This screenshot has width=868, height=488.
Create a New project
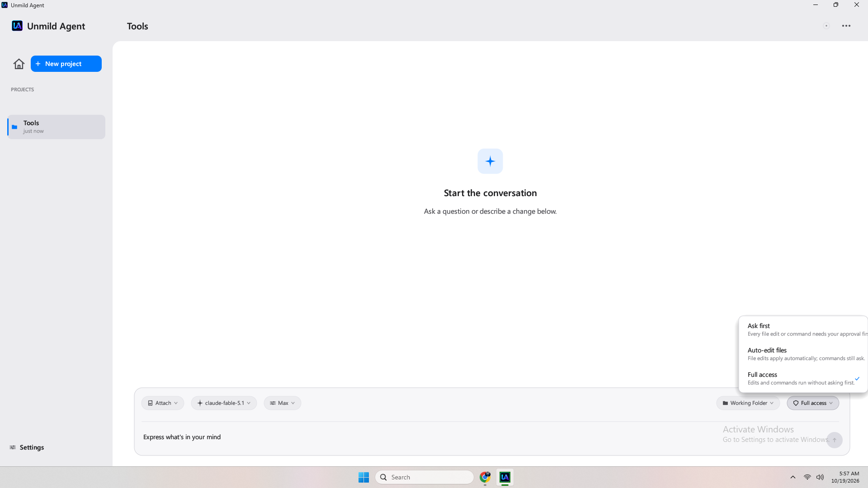click(66, 64)
